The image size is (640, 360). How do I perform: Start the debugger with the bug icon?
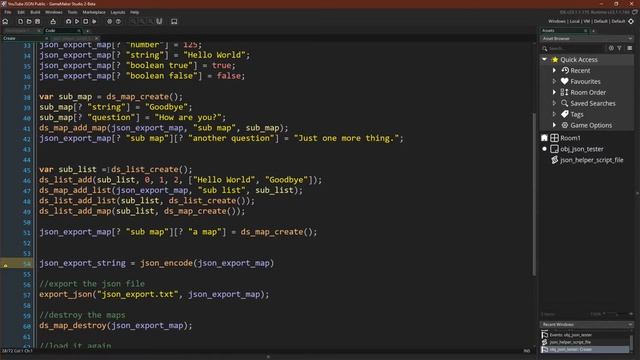[x=68, y=21]
